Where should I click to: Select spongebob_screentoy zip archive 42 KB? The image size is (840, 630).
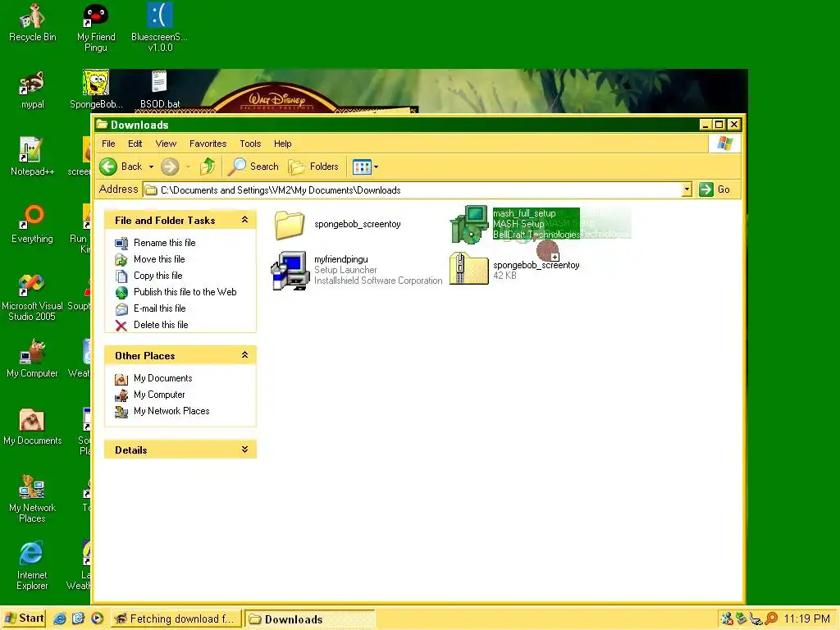click(514, 269)
